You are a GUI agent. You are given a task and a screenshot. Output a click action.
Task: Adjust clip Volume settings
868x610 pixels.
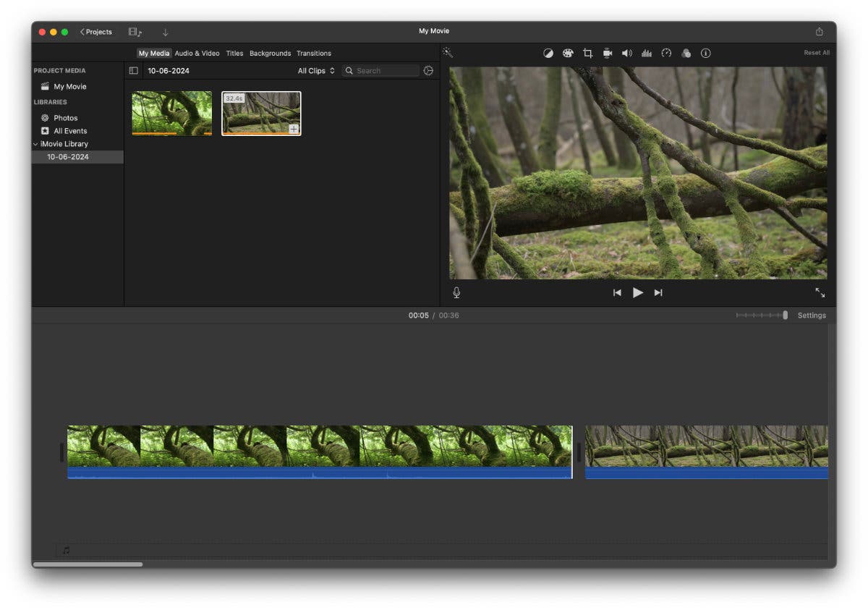point(626,53)
